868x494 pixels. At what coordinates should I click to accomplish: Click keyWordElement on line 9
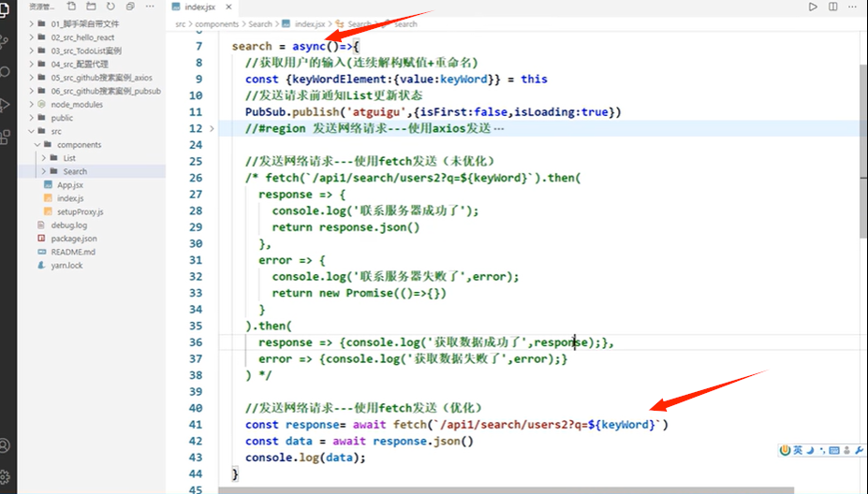(x=339, y=79)
